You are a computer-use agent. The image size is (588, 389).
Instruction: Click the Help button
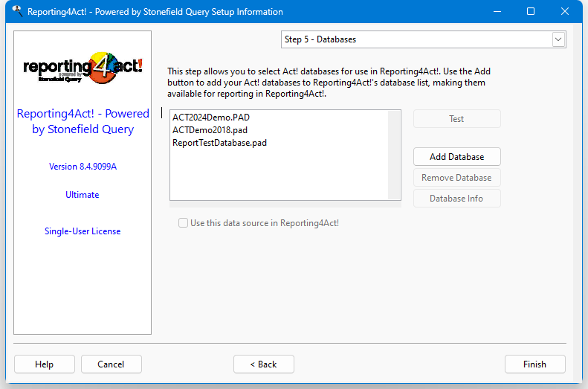[45, 364]
